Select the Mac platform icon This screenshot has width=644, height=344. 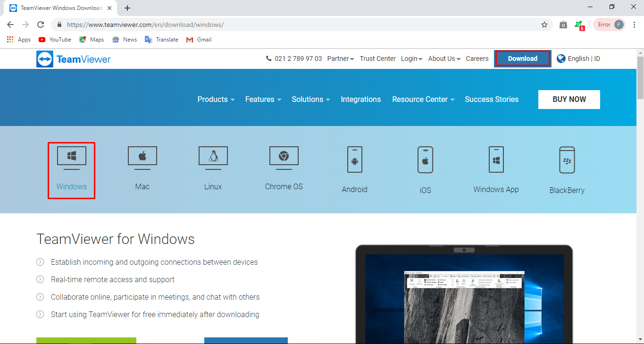142,158
